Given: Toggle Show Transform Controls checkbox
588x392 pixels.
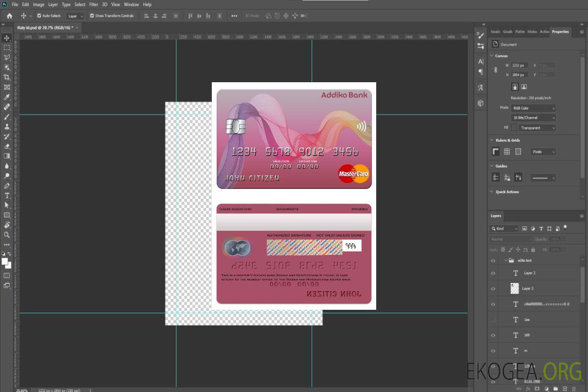Looking at the screenshot, I should click(x=92, y=16).
